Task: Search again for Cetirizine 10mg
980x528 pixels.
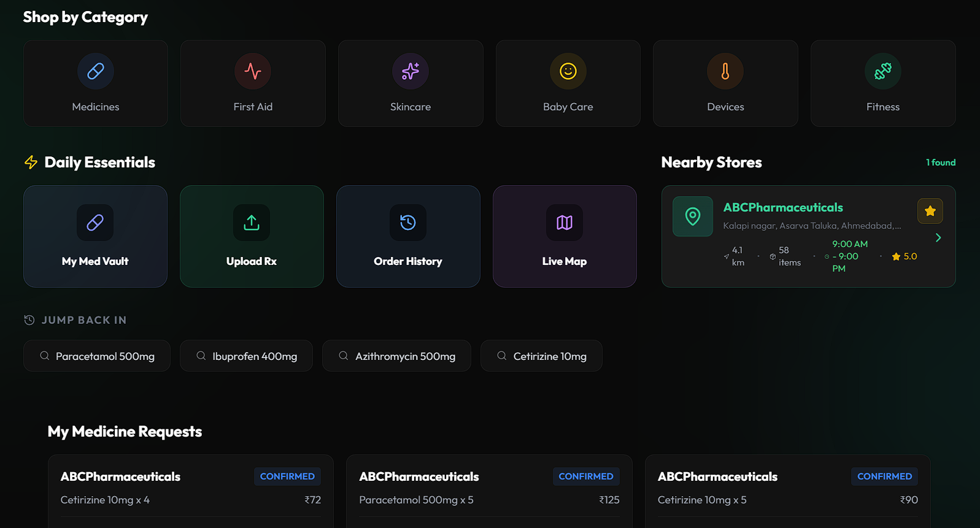Action: click(x=541, y=356)
